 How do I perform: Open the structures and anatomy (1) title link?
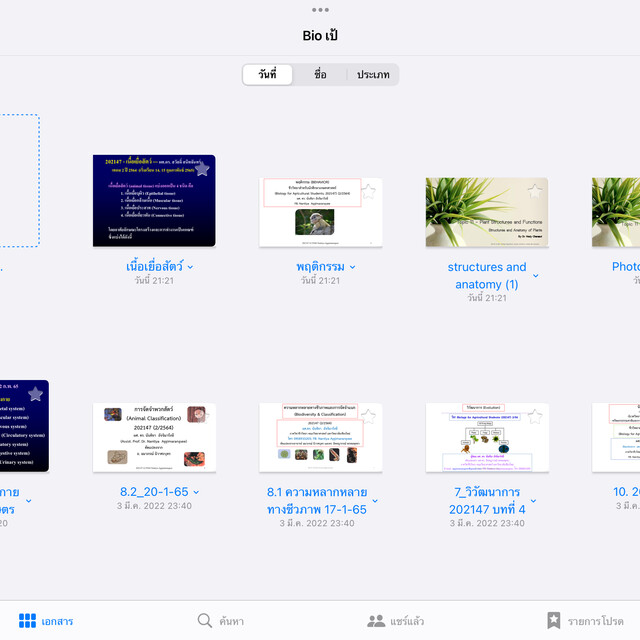click(486, 275)
